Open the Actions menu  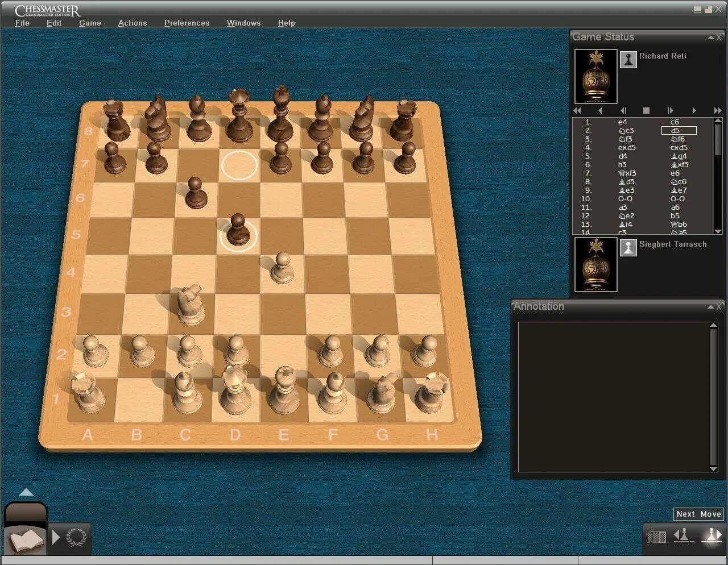[x=133, y=23]
